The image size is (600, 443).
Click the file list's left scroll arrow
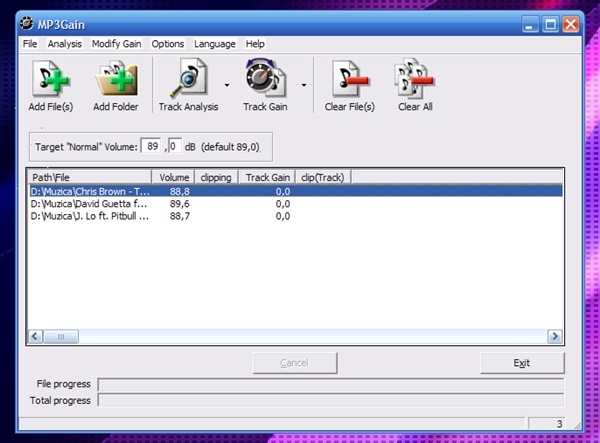(x=36, y=336)
